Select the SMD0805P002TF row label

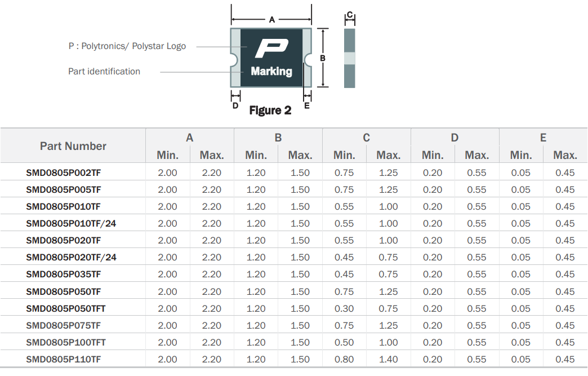click(x=64, y=173)
